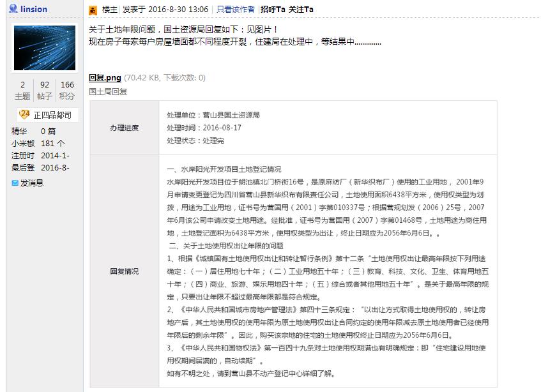541x392 pixels.
Task: Click the blue fiber-optic avatar image
Action: [x=45, y=48]
